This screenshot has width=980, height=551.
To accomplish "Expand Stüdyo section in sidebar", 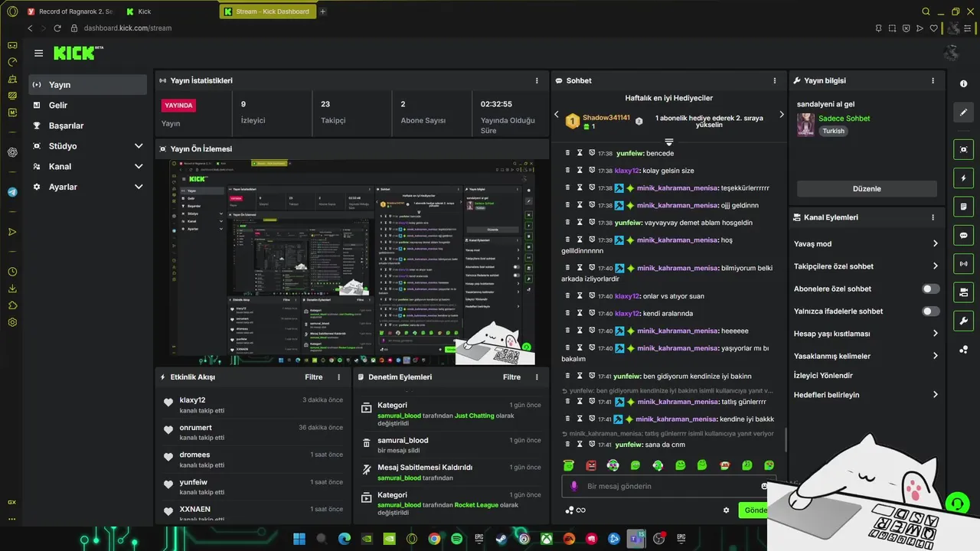I will coord(139,146).
